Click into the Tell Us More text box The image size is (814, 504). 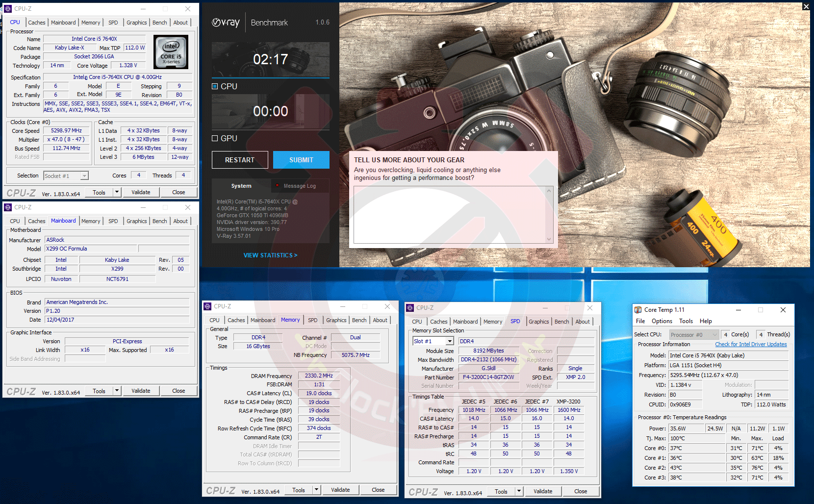click(449, 214)
